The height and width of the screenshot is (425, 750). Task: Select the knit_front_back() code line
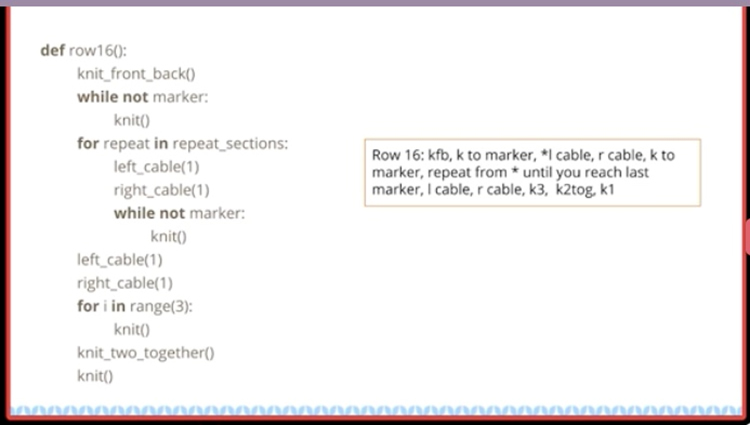pos(136,74)
